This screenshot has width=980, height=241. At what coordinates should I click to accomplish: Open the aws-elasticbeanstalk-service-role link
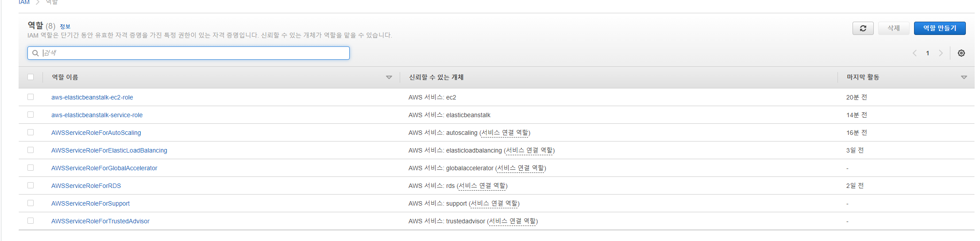pyautogui.click(x=97, y=115)
